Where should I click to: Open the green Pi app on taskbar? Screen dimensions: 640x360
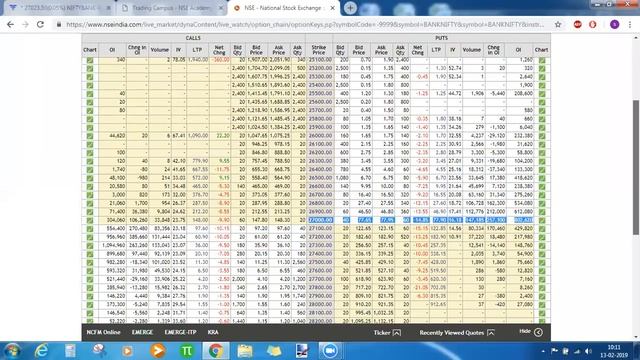pos(187,351)
